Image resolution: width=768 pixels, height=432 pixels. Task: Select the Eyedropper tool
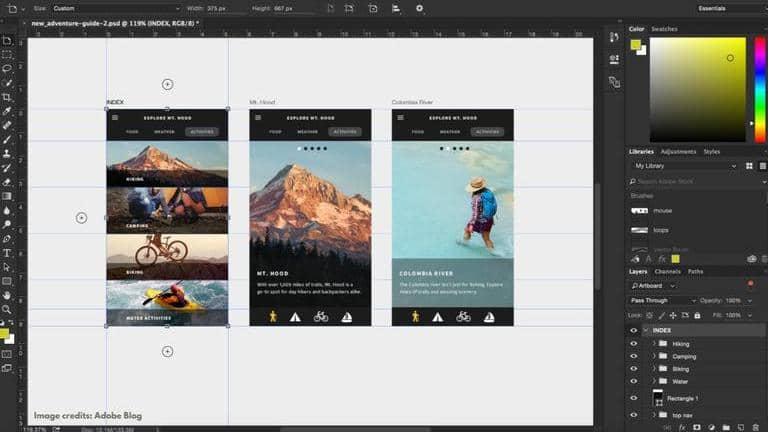7,111
